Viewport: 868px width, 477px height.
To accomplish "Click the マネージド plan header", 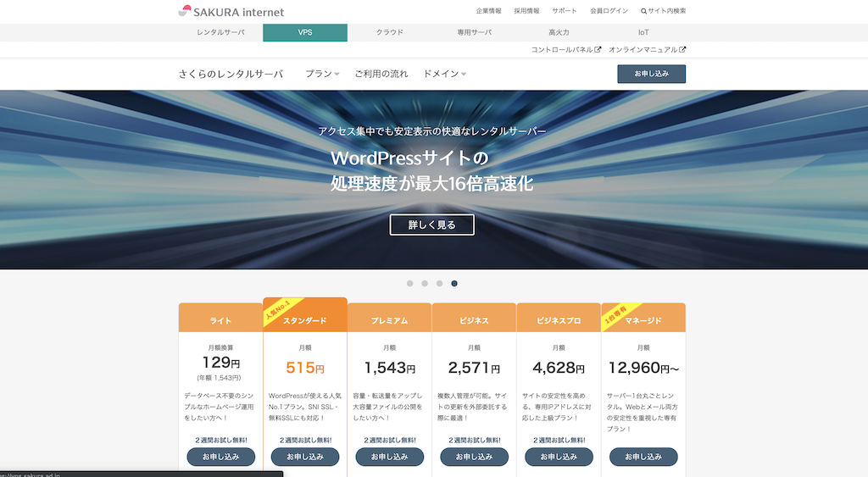I will pos(643,318).
